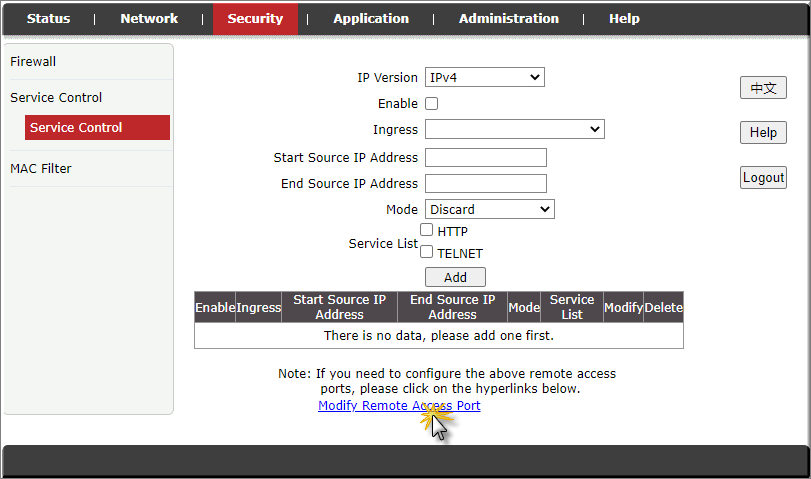
Task: Open the Ingress dropdown
Action: (x=514, y=129)
